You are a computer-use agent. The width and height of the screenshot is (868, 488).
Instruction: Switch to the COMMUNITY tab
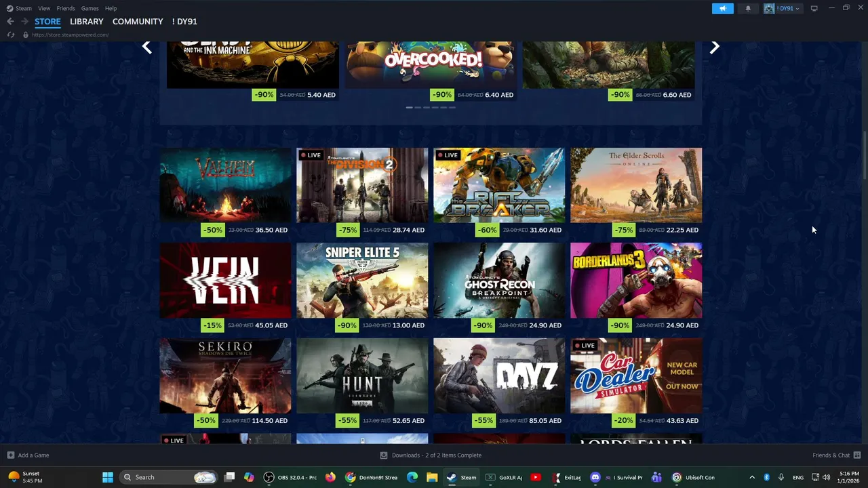(138, 22)
